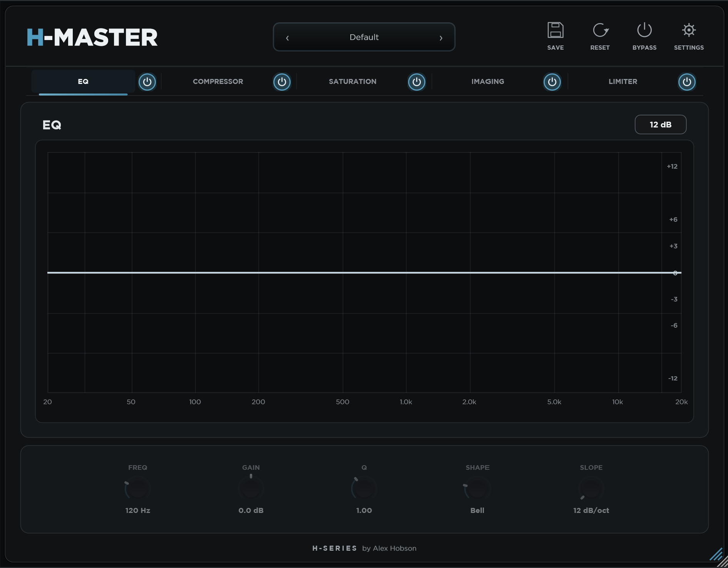
Task: Click the H-SERIES by Alex Hobson credit
Action: pyautogui.click(x=364, y=548)
